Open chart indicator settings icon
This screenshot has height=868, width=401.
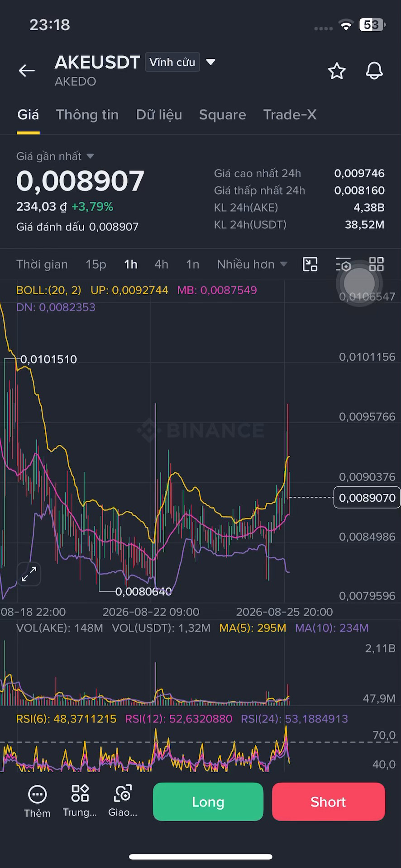pyautogui.click(x=343, y=264)
